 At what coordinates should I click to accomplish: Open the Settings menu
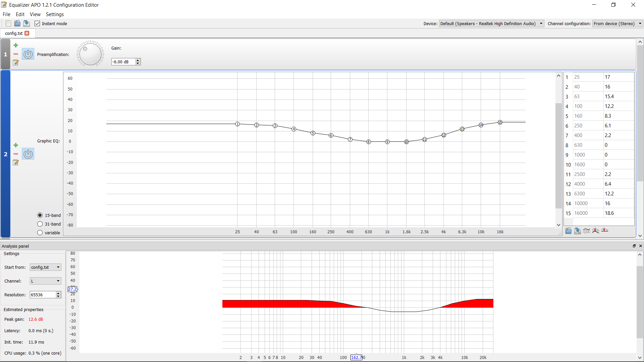(55, 14)
